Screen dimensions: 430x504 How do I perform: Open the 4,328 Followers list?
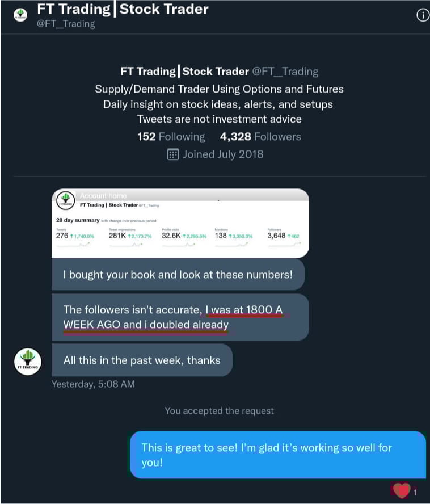pos(260,137)
